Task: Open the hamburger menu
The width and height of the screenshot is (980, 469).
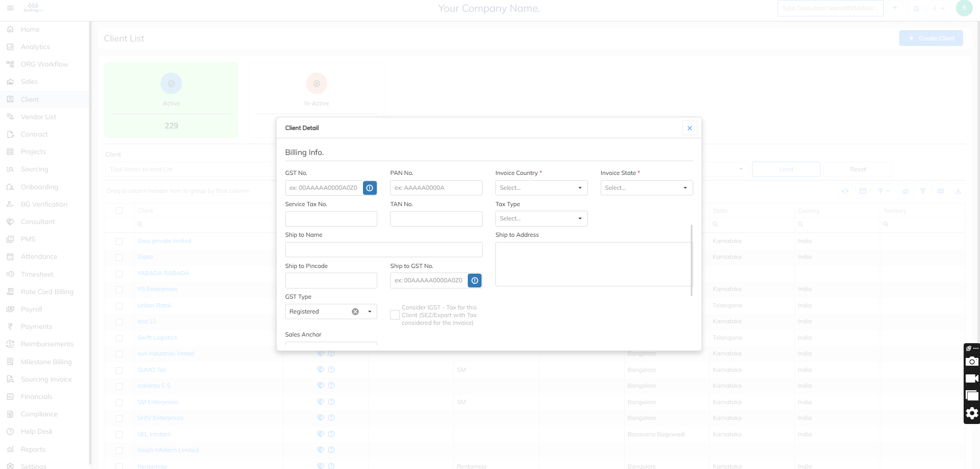Action: [x=10, y=8]
